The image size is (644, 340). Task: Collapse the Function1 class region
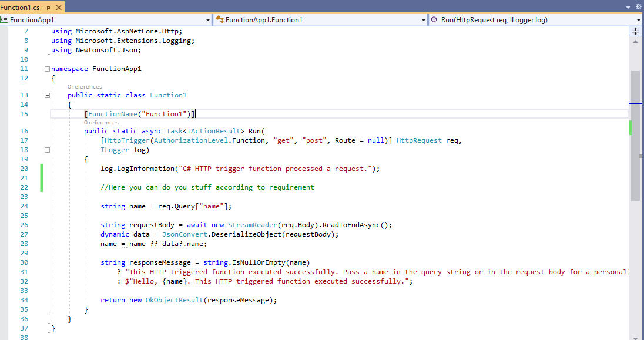(46, 95)
